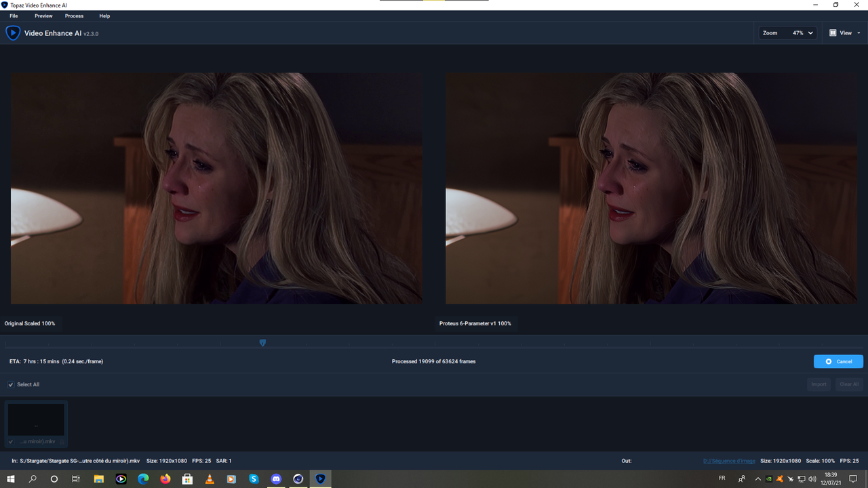The image size is (868, 488).
Task: Click the original scaled preview image
Action: pos(216,188)
